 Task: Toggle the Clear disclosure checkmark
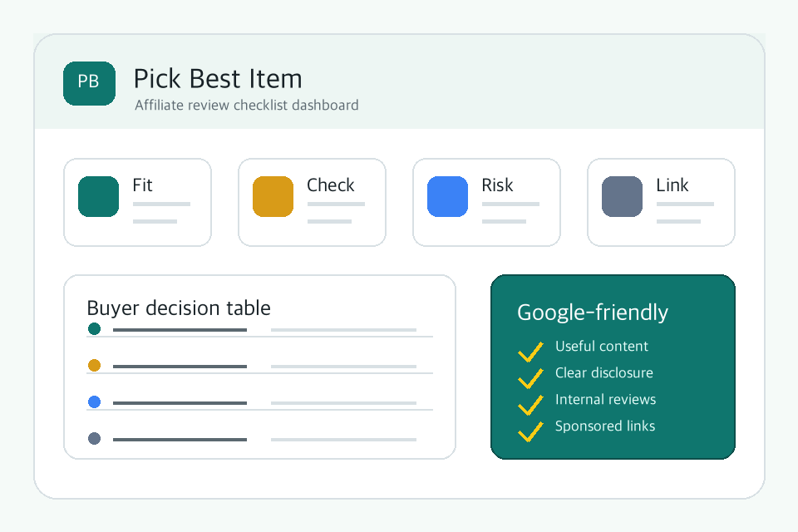pyautogui.click(x=530, y=377)
